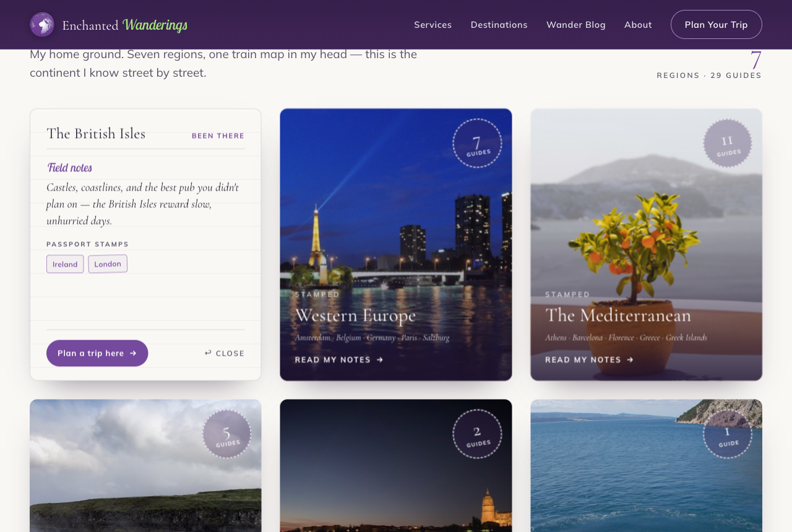Click the 1 guide stamp badge
The image size is (792, 532).
point(728,434)
